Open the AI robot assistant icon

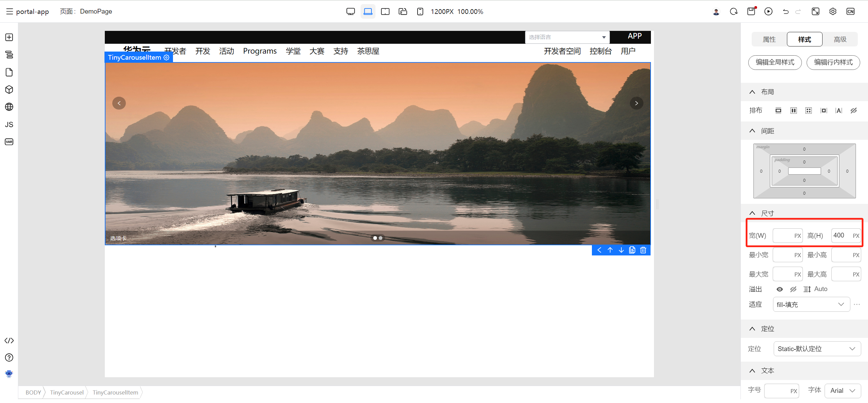point(9,374)
